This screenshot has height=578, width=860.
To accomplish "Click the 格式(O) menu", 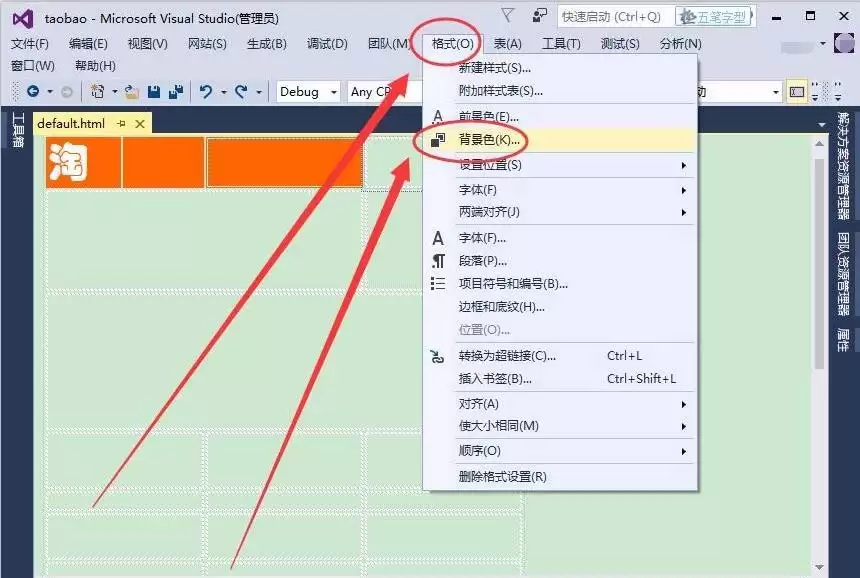I will click(452, 44).
